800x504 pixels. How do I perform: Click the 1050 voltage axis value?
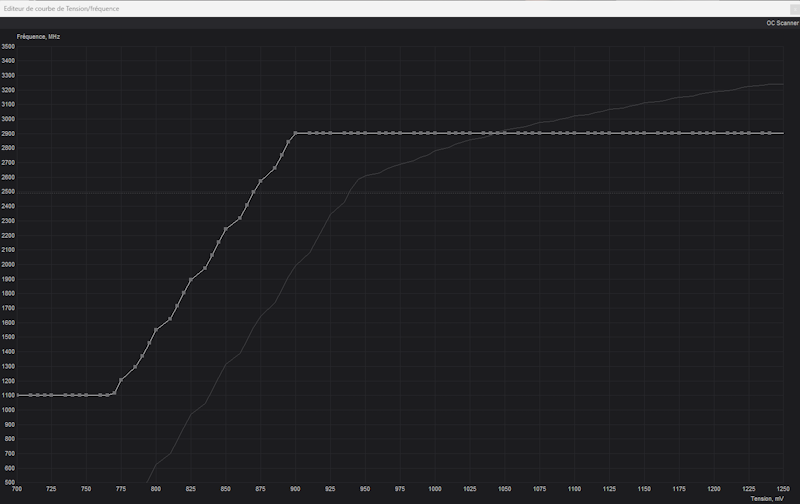[x=505, y=489]
